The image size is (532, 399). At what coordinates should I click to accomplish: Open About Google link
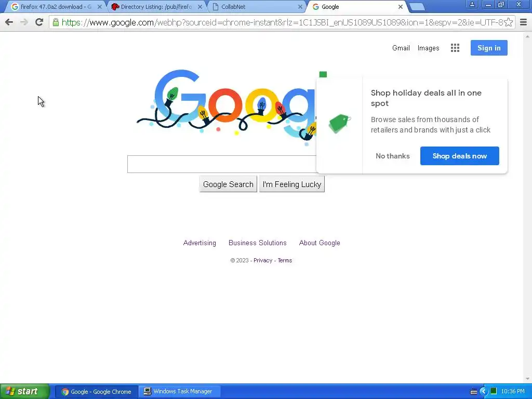pos(320,243)
